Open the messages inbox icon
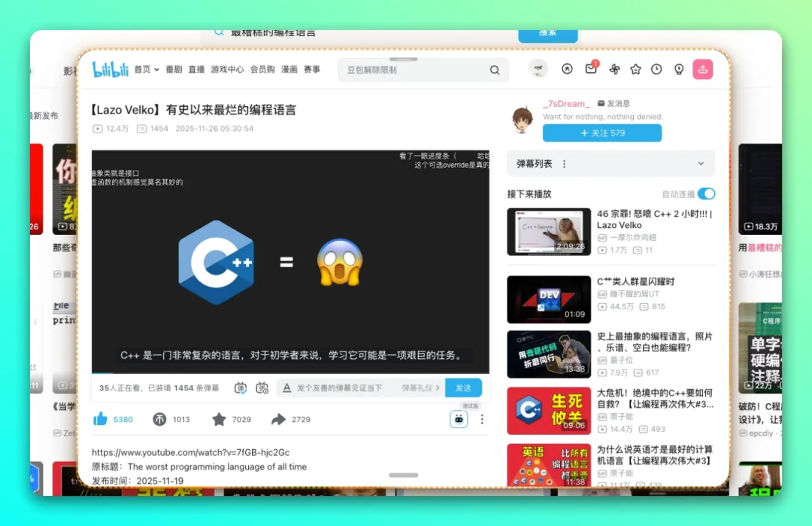This screenshot has height=526, width=812. (x=591, y=68)
